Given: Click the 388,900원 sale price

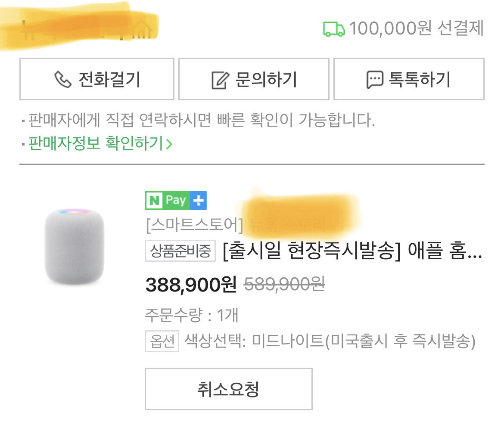Looking at the screenshot, I should pos(191,284).
